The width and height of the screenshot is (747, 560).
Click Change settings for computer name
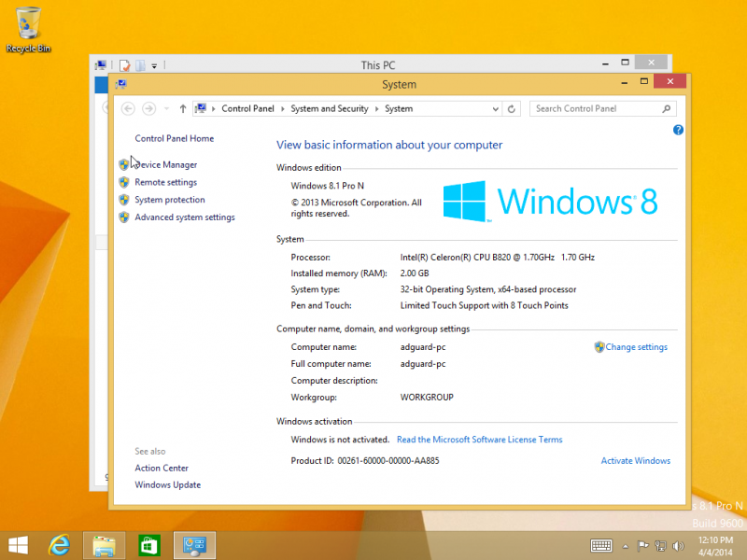point(637,347)
